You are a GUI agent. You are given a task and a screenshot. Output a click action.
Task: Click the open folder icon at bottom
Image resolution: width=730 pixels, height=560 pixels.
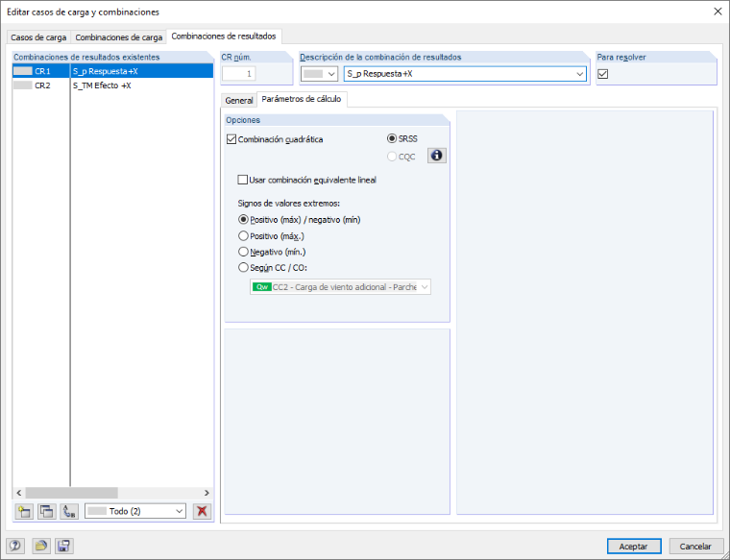pos(41,546)
